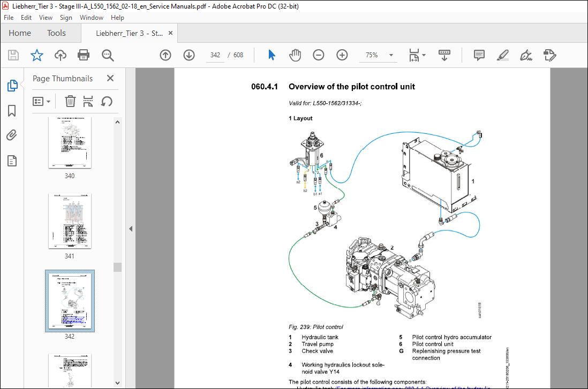Click the thumbnails scrollbar handle
Screen dimensions: 588x389
117,267
